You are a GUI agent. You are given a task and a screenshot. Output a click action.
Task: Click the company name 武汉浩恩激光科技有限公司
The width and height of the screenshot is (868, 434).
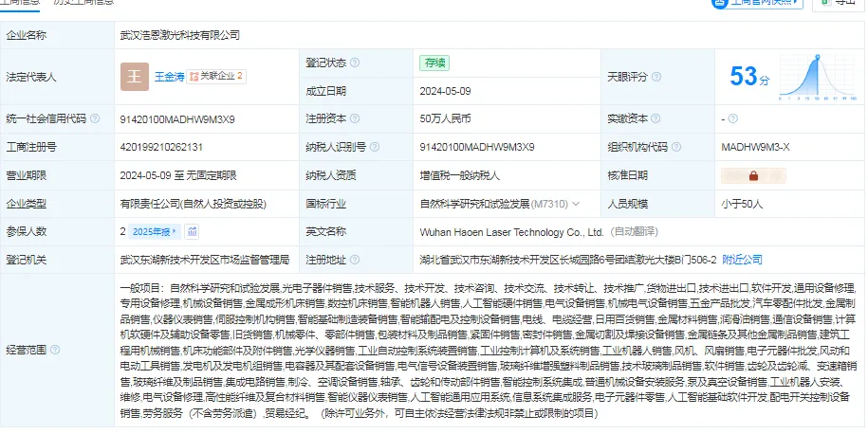[x=180, y=35]
